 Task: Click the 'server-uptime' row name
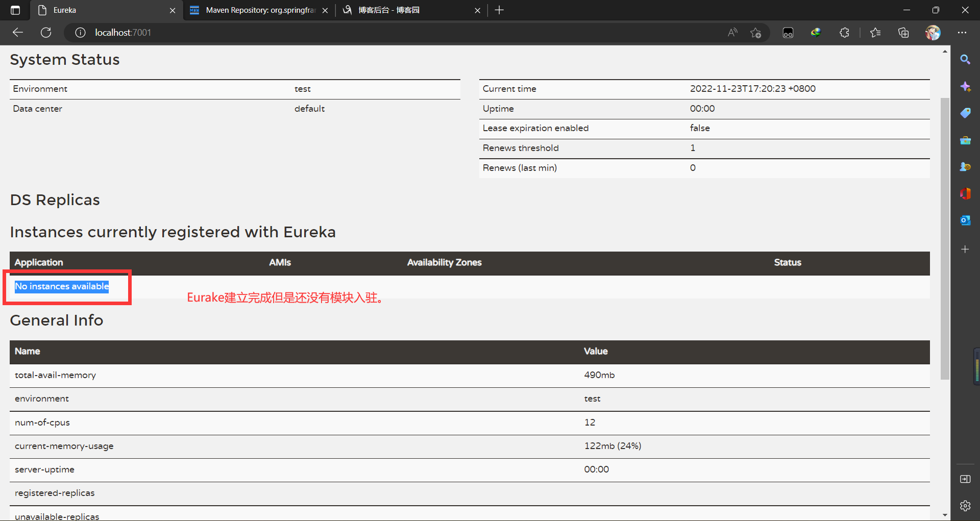[44, 469]
